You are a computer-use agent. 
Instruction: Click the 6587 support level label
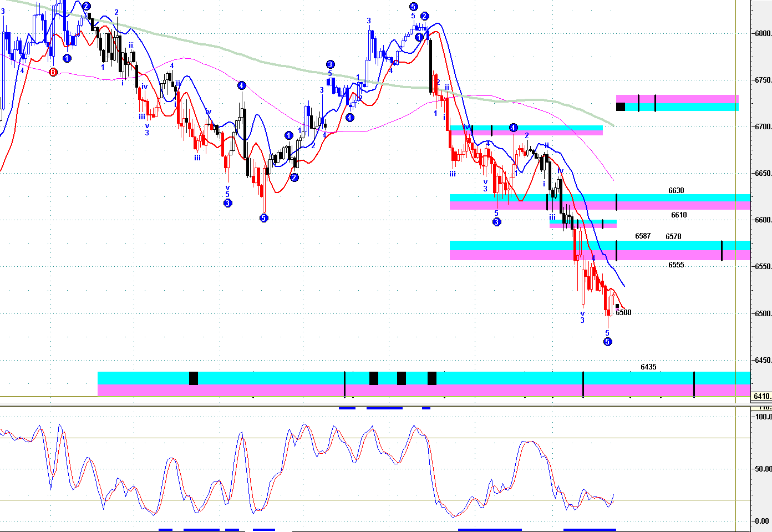[643, 236]
